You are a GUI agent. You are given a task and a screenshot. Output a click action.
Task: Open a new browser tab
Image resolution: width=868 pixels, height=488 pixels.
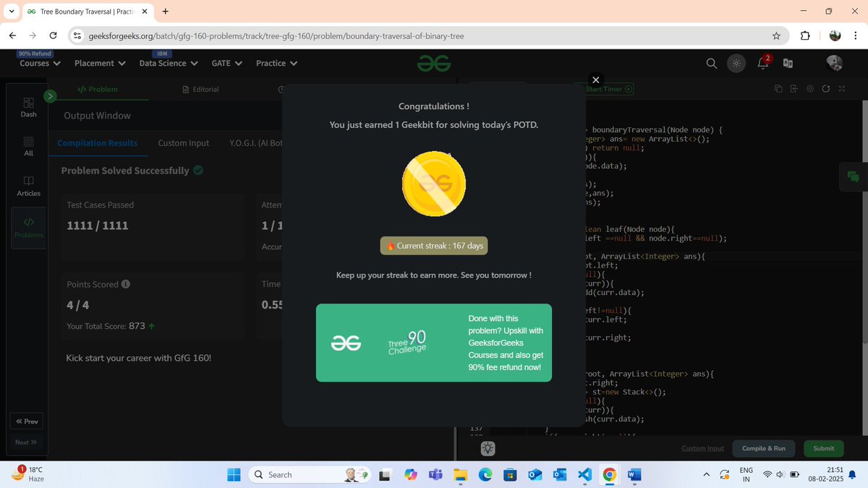[x=166, y=12]
